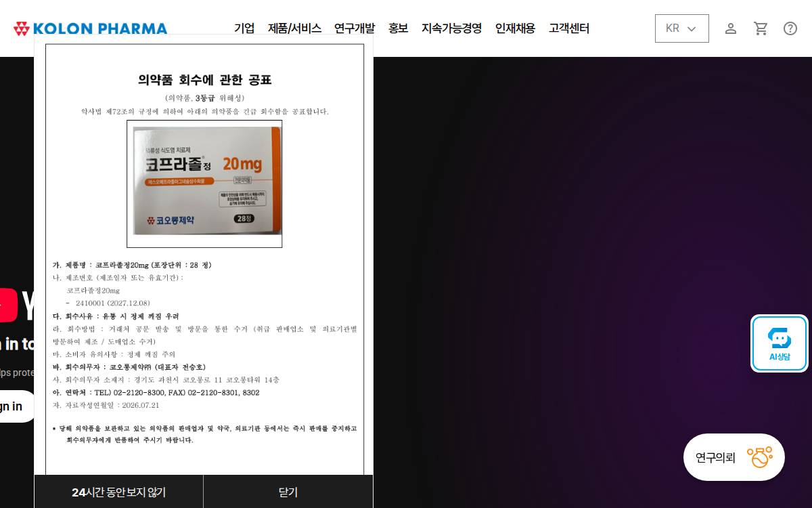Open the user account icon
The image size is (812, 508).
(x=731, y=28)
